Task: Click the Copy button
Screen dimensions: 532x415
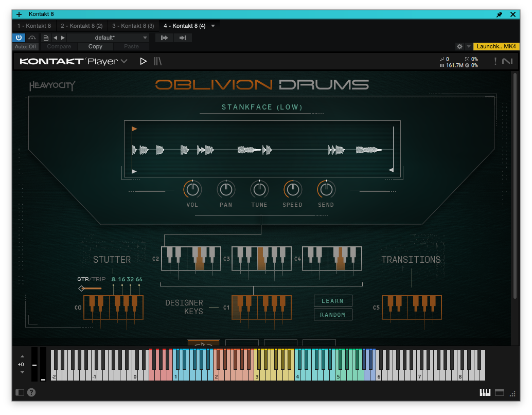Action: pos(95,46)
